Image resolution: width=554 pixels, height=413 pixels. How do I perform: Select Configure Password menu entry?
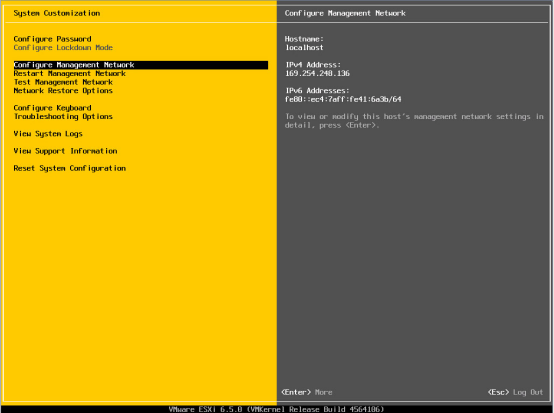click(x=52, y=39)
